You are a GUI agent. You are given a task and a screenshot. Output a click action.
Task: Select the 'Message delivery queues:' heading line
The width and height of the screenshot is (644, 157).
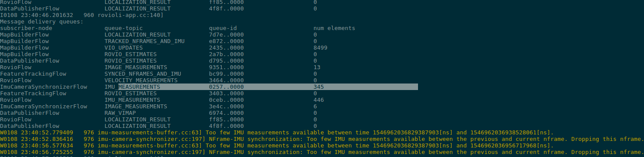42,22
